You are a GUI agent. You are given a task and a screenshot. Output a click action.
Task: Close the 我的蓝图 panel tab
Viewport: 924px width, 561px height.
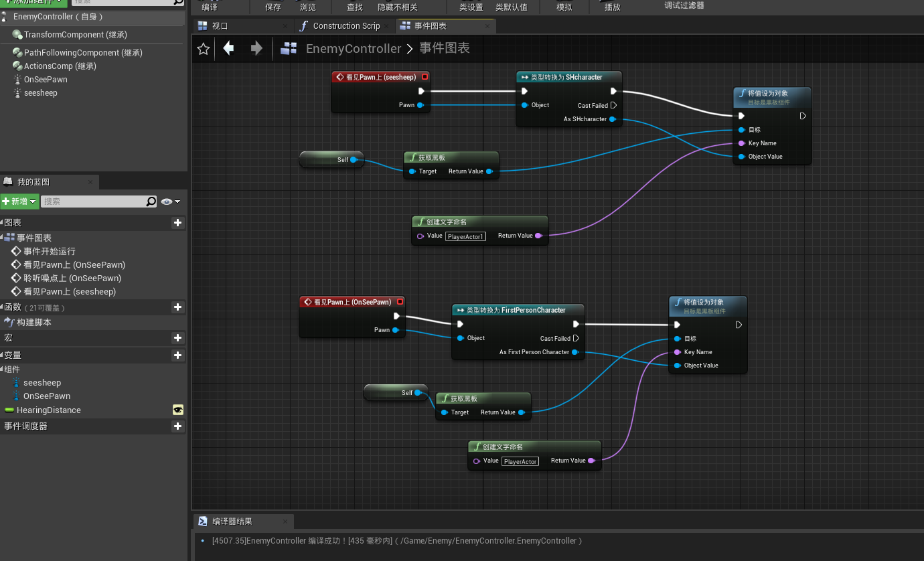click(90, 182)
